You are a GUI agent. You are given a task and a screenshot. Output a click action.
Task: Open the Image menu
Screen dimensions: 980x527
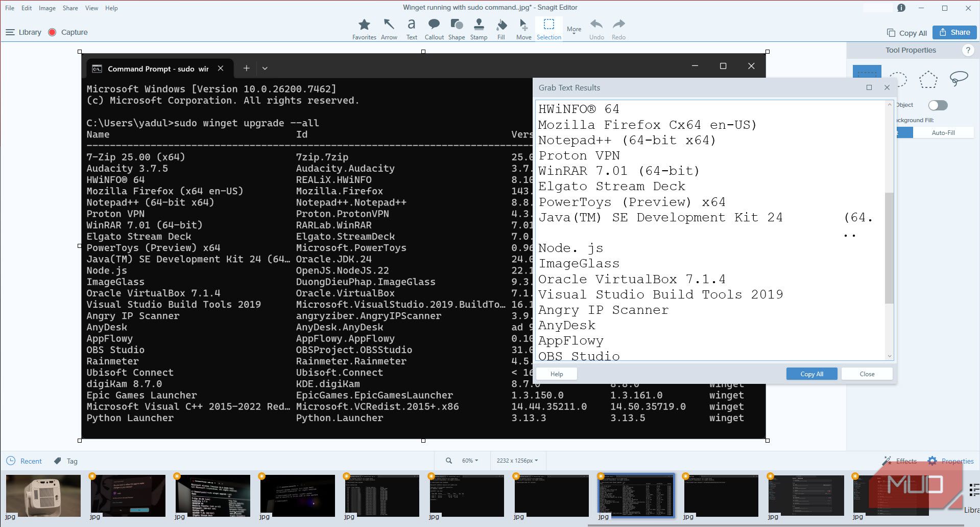click(47, 8)
